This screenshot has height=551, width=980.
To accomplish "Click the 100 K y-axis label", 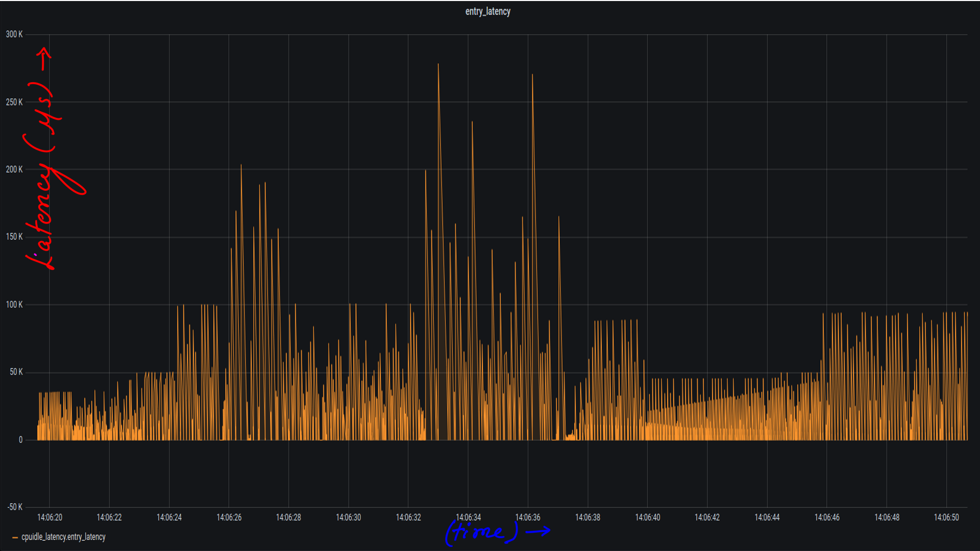I will point(14,305).
